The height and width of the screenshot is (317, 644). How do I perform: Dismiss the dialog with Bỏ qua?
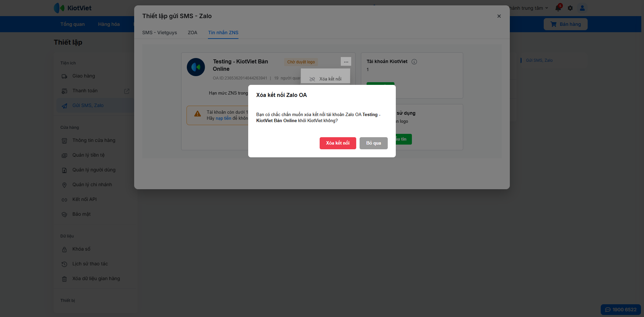(x=374, y=143)
